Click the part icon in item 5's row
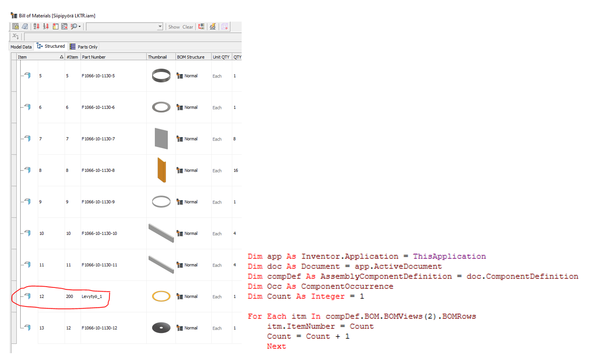This screenshot has width=594, height=364. coord(27,76)
